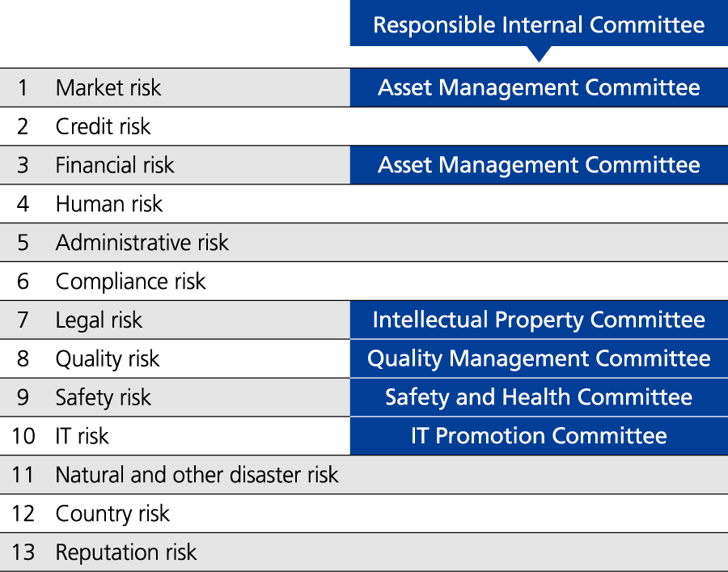Image resolution: width=728 pixels, height=572 pixels.
Task: Open the Quality Management Committee cell
Action: 539,358
